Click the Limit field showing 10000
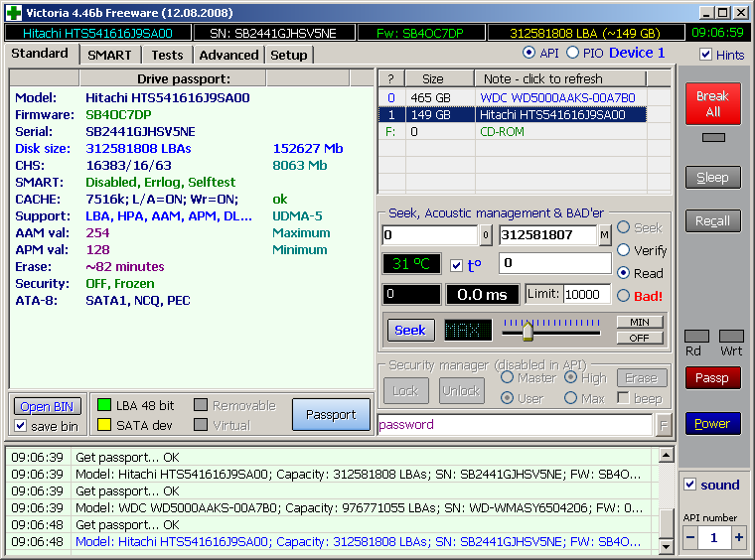Screen dimensions: 755x560 [x=586, y=295]
